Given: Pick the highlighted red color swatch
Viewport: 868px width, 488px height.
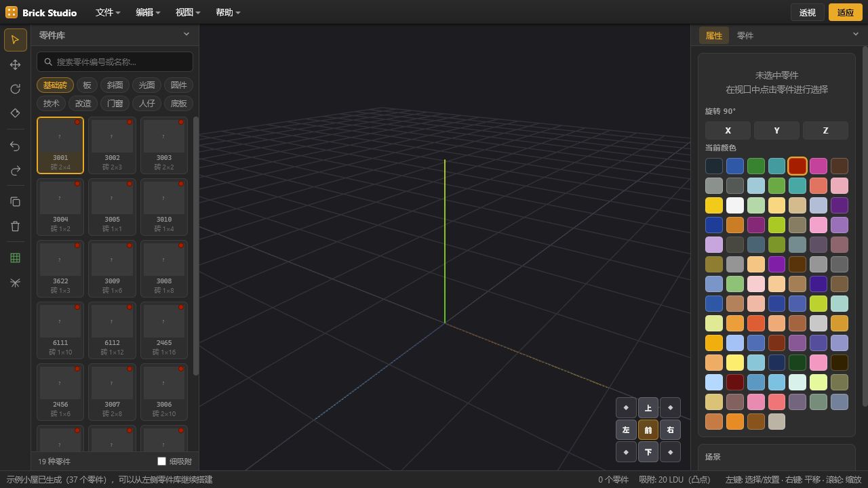Looking at the screenshot, I should (x=797, y=166).
